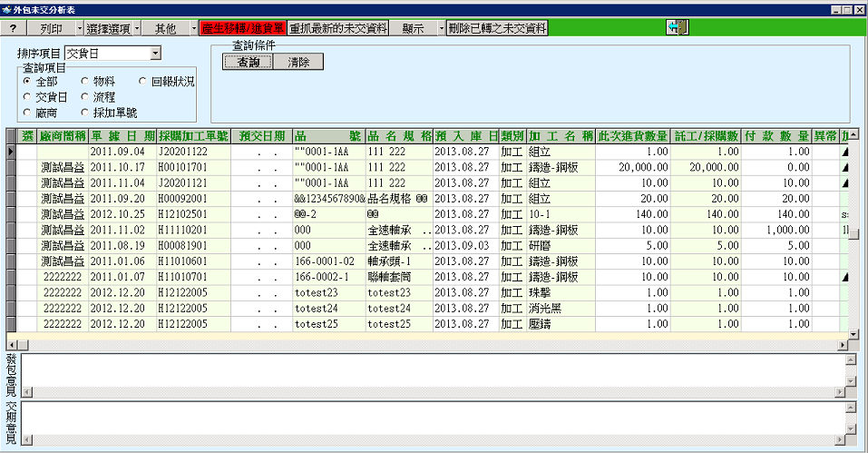Click the triangle marker in first grid row

[845, 153]
